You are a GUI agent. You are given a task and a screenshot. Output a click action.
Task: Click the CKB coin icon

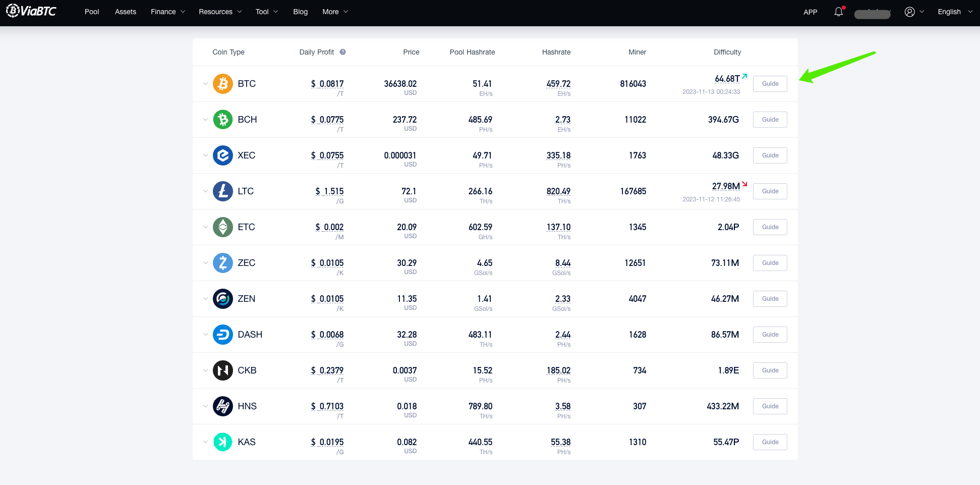click(222, 370)
